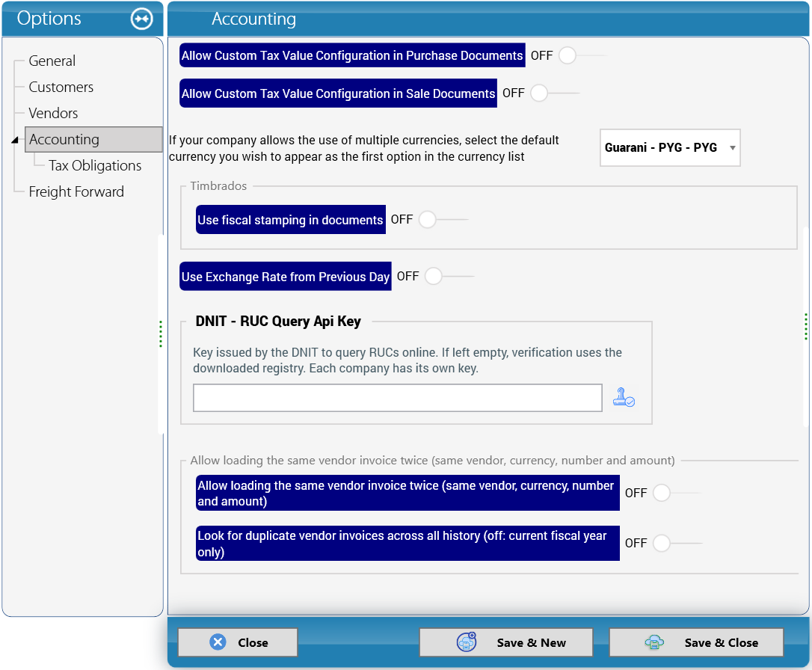Click the 'DNIT - RUC Query Api Key' heading
812x670 pixels.
(x=278, y=321)
